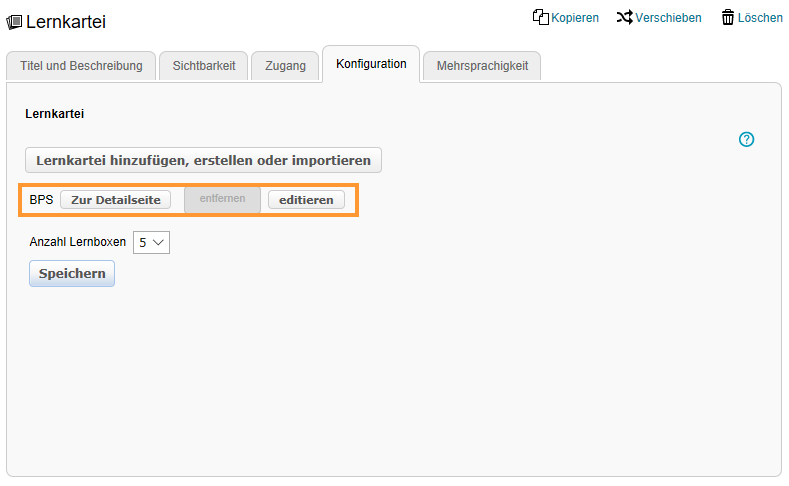789x486 pixels.
Task: Click the BPS flashcard name label
Action: tap(42, 200)
